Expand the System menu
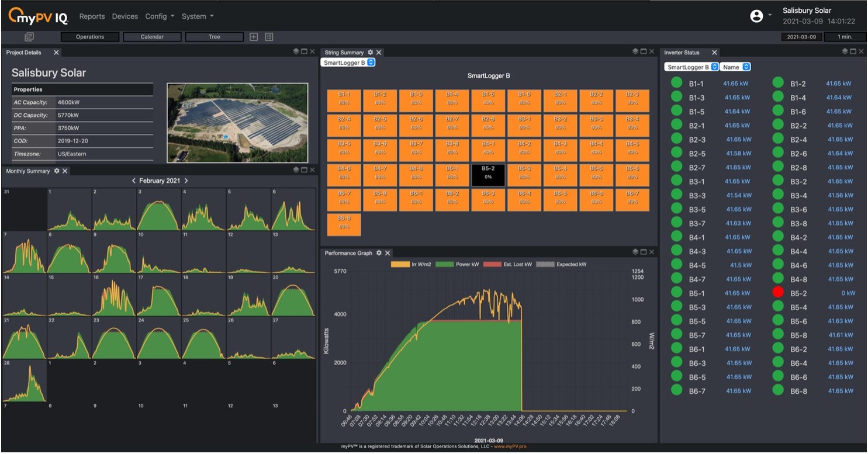This screenshot has height=454, width=868. [198, 16]
